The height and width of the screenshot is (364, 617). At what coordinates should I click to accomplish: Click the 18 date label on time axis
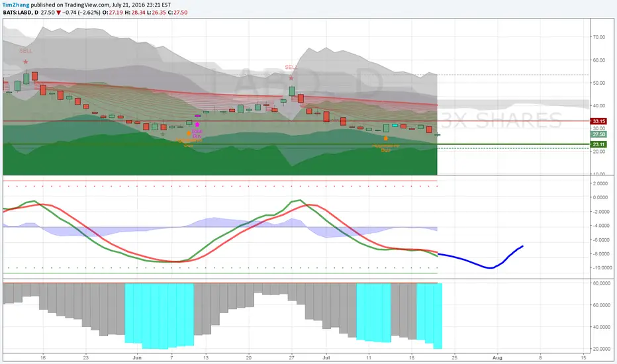pyautogui.click(x=412, y=357)
